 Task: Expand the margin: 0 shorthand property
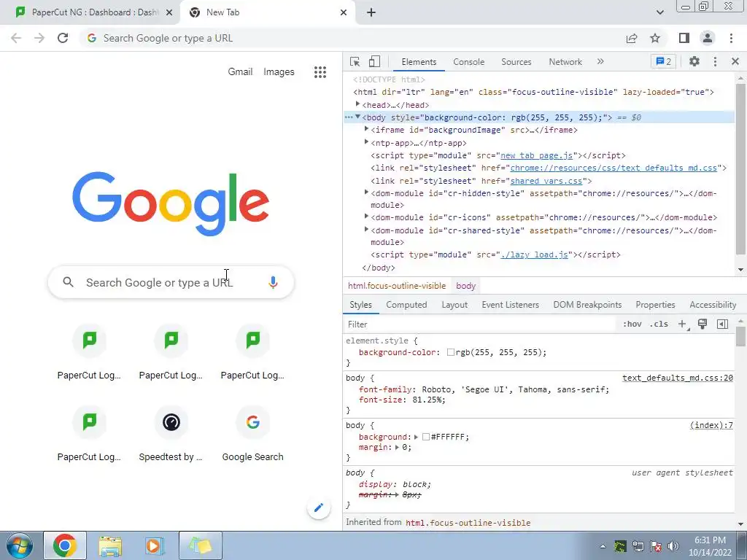(x=397, y=447)
